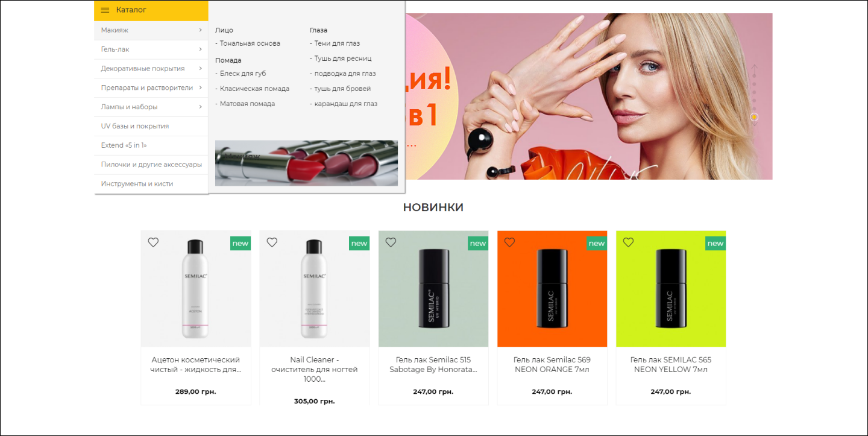Select the active slide indicator dot on banner
868x436 pixels.
click(754, 117)
